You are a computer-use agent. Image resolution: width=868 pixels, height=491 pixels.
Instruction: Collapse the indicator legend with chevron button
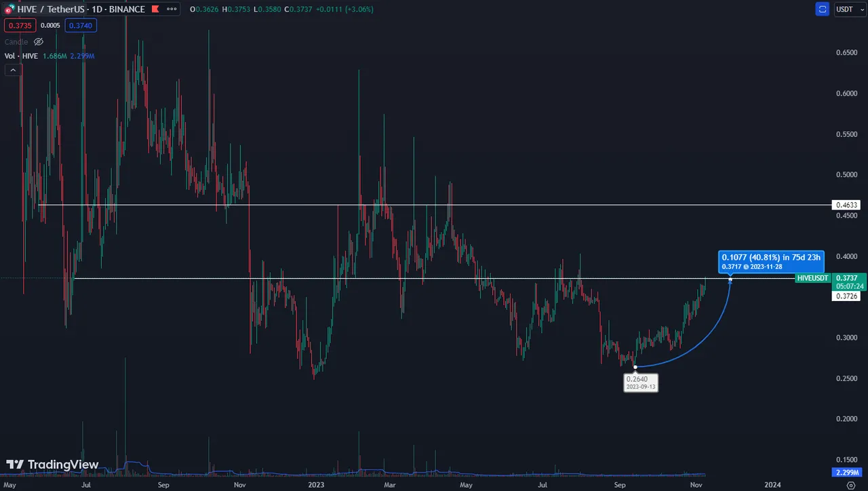[x=12, y=70]
